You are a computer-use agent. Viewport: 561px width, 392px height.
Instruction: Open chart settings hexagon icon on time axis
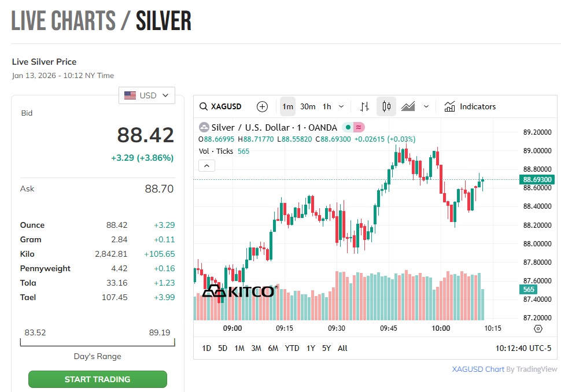[x=538, y=328]
